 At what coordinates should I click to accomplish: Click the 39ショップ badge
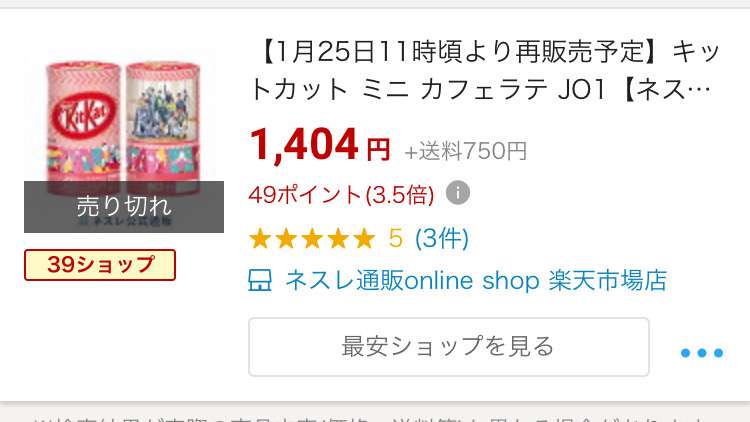tap(100, 265)
